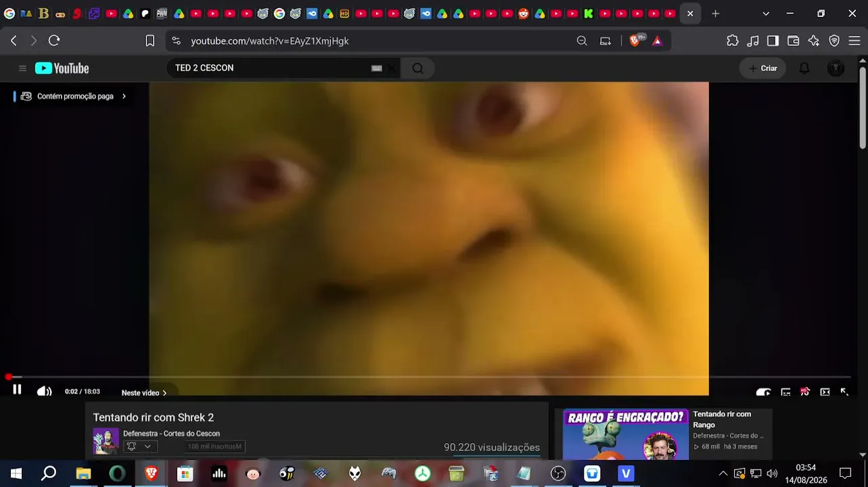
Task: Click the address bar URL youtube.com/watch
Action: [270, 41]
